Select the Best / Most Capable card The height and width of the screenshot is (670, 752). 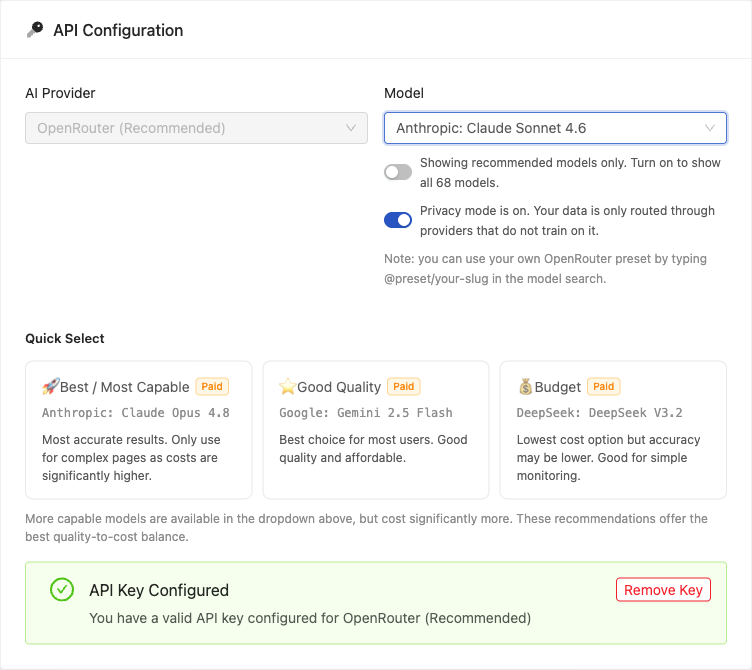(139, 430)
